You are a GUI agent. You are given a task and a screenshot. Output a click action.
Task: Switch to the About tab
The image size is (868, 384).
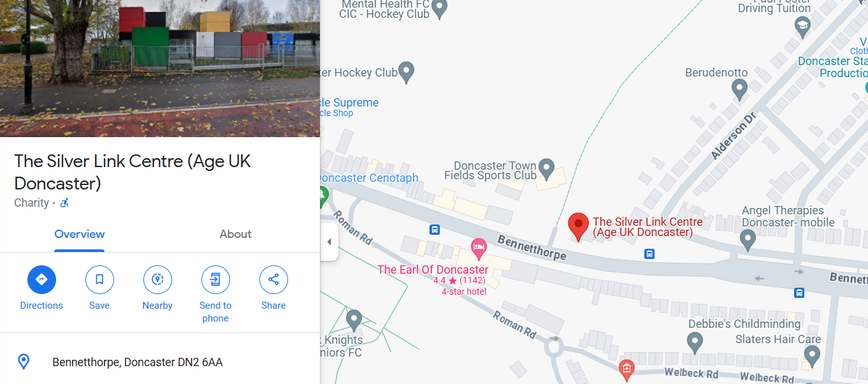coord(236,234)
